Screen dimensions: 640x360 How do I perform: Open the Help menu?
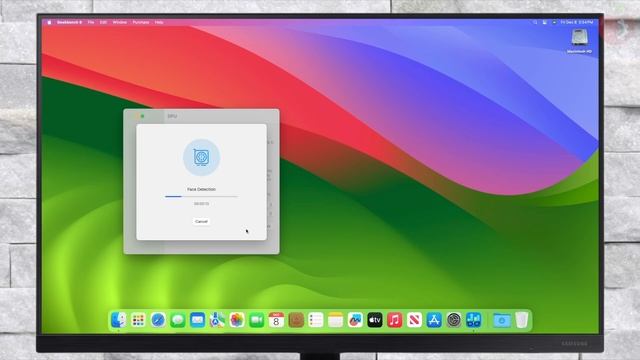pos(159,22)
